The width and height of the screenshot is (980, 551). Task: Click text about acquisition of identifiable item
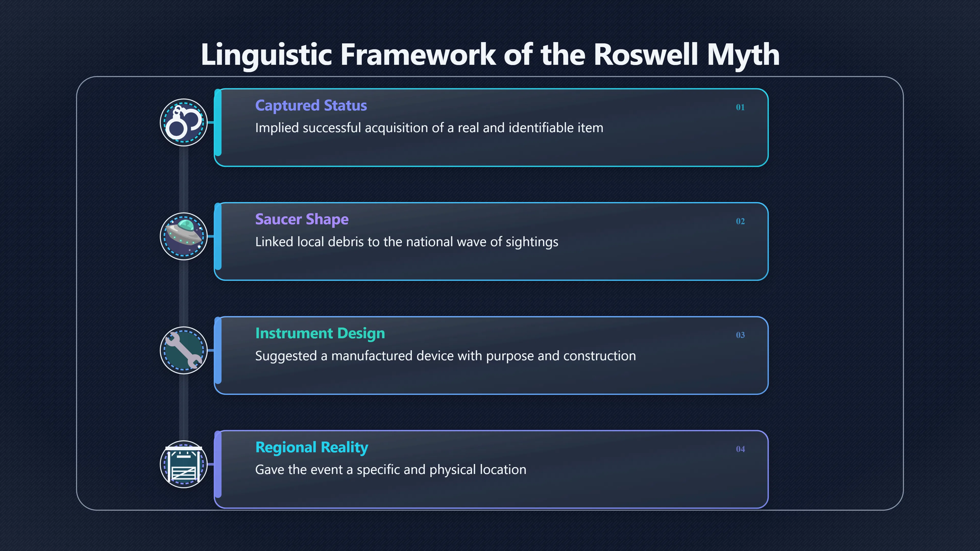coord(429,128)
